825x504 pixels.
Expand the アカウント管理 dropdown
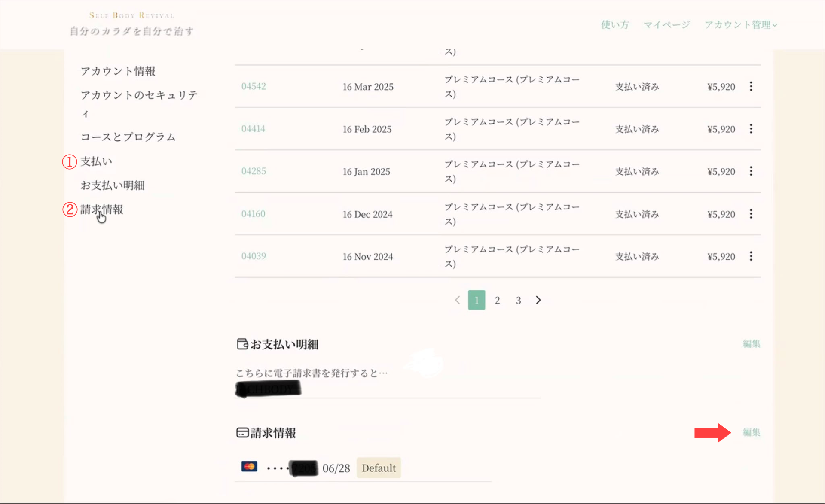[x=741, y=25]
